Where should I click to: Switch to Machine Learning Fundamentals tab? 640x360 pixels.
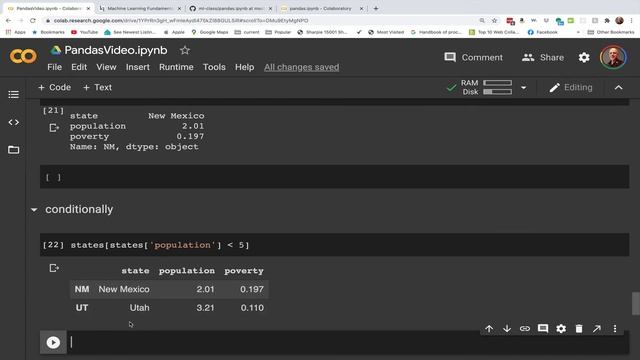[x=140, y=8]
